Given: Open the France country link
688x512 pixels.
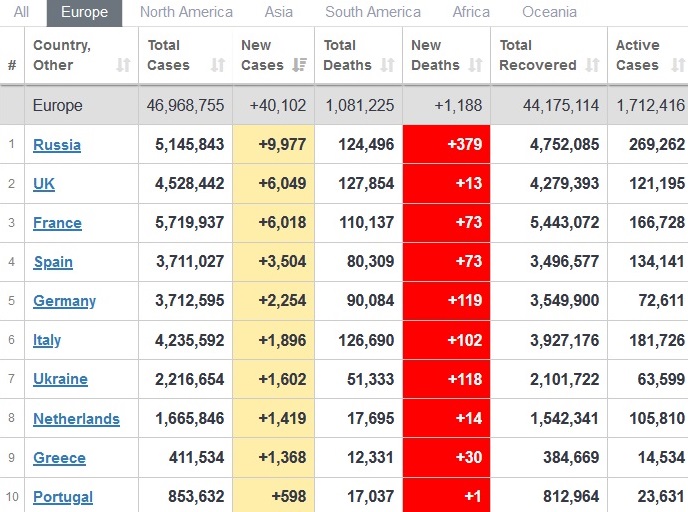Looking at the screenshot, I should click(x=57, y=223).
